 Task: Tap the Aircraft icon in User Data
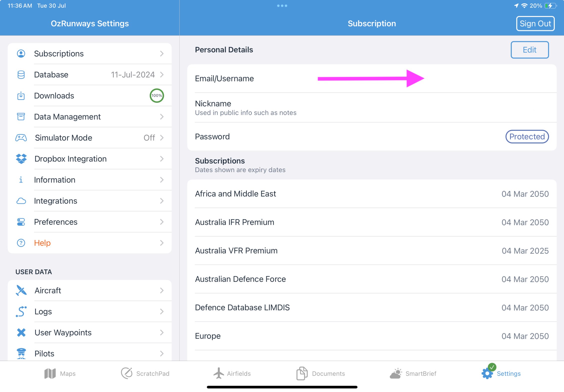21,290
